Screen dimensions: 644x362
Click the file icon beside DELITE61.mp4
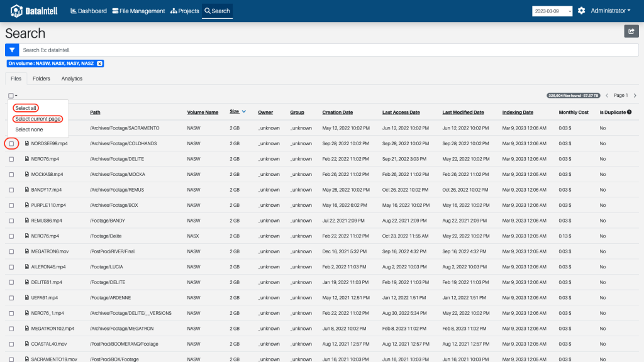click(26, 282)
